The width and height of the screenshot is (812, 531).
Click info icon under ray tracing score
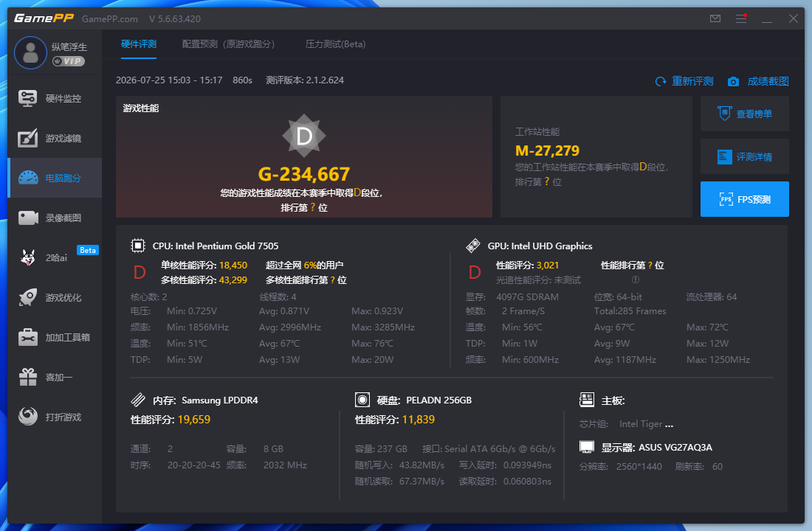coord(636,280)
